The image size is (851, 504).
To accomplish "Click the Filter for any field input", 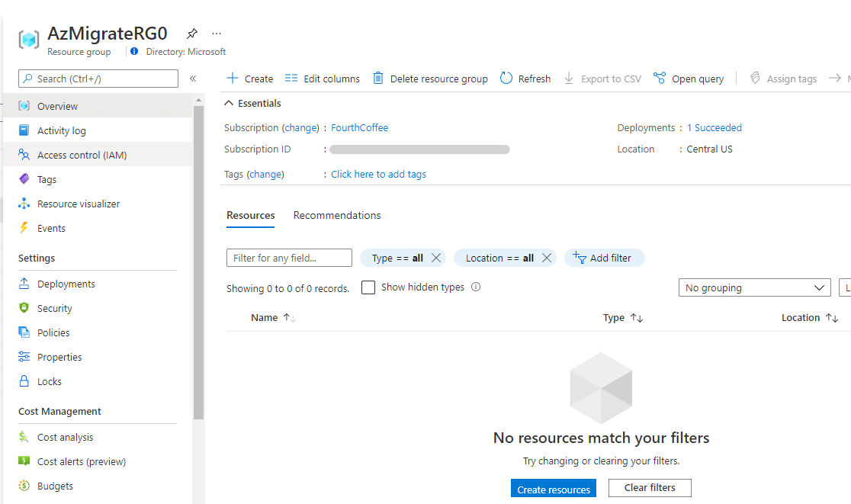I will click(x=289, y=258).
